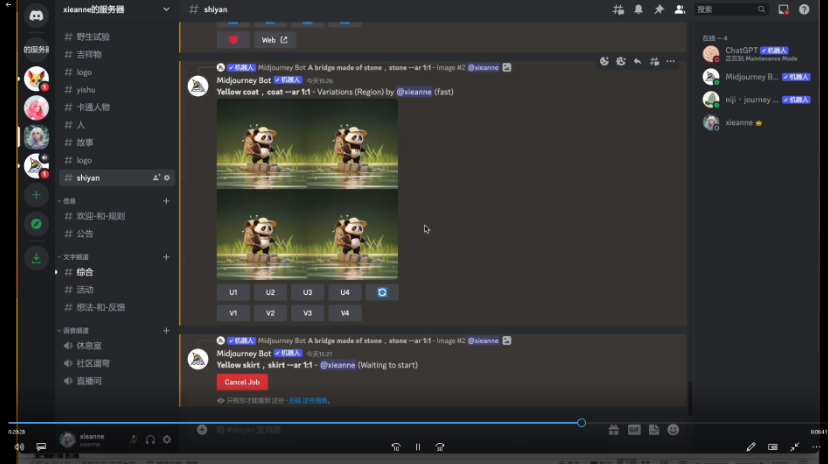Open the 故事 channel
This screenshot has height=464, width=828.
point(117,143)
